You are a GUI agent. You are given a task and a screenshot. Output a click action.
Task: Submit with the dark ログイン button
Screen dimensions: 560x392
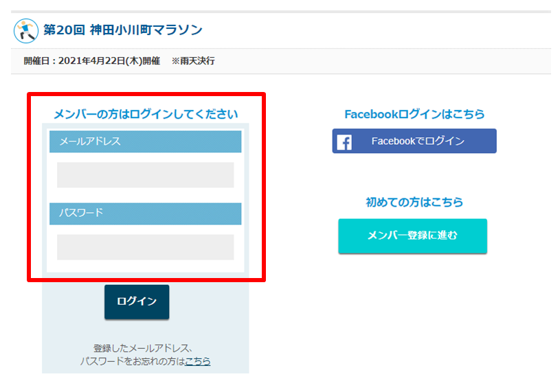pyautogui.click(x=137, y=302)
